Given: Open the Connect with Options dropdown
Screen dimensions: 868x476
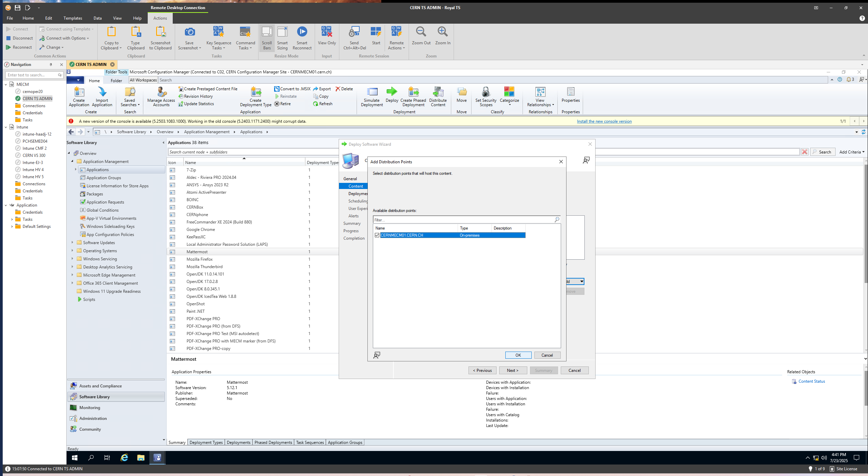Looking at the screenshot, I should tap(64, 38).
